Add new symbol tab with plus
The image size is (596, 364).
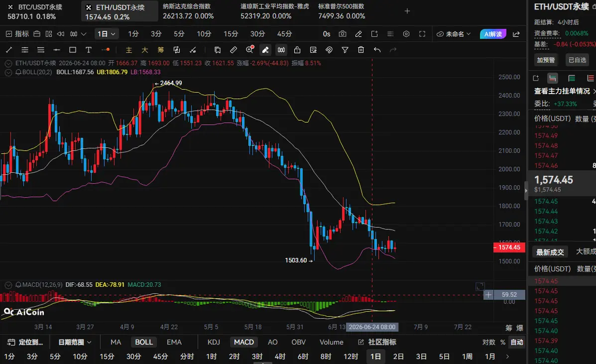407,11
